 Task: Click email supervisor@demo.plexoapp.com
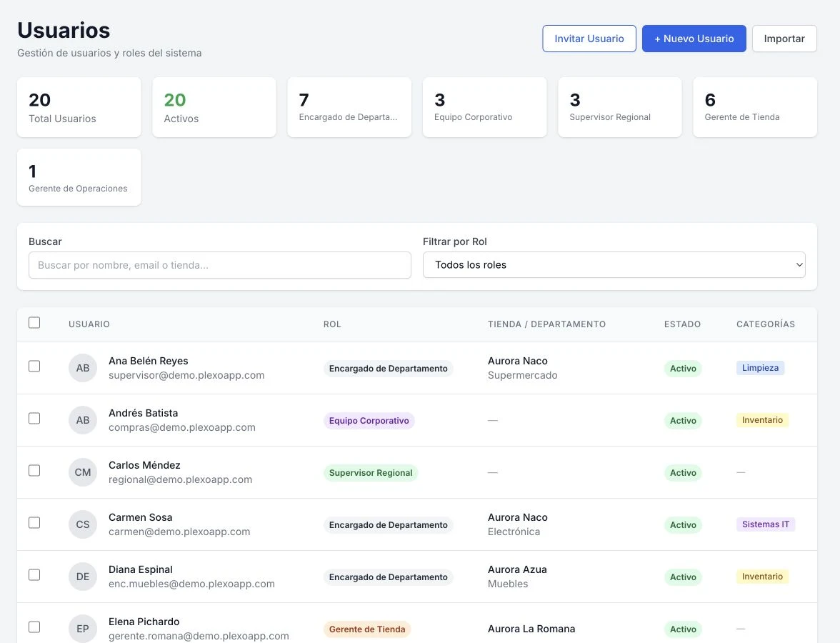tap(186, 376)
